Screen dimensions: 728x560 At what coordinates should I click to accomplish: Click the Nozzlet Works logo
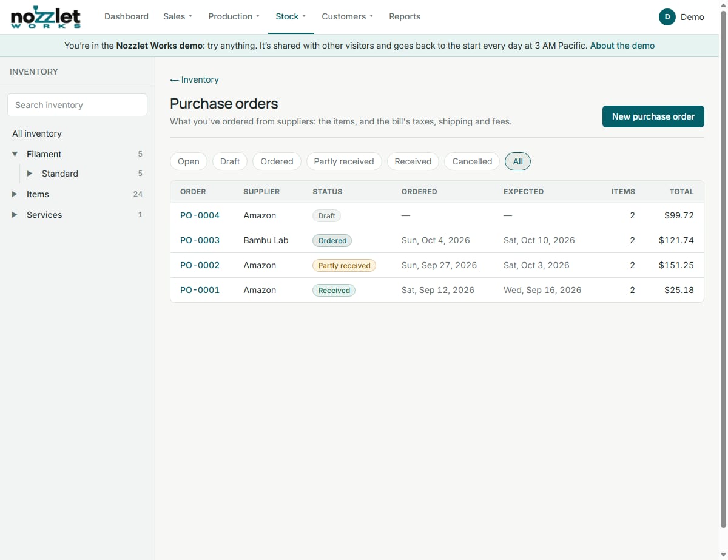point(46,17)
